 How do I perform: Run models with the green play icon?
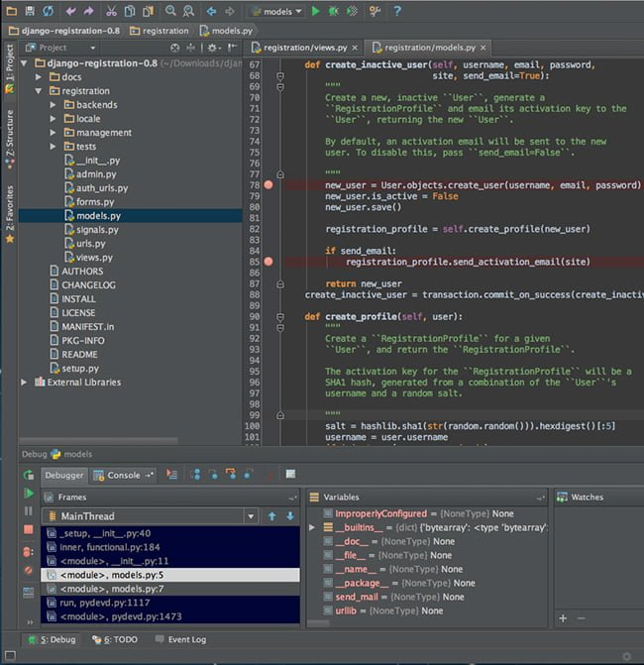tap(315, 12)
